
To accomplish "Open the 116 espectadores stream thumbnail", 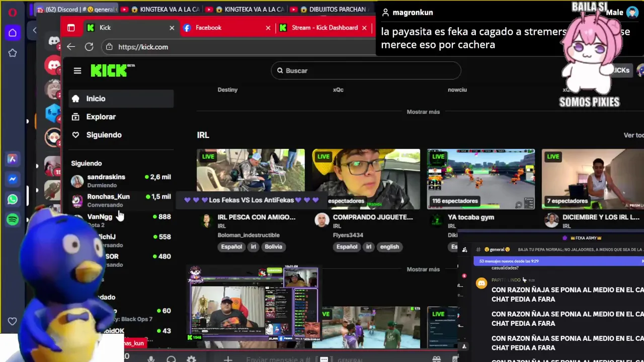I will coord(481,179).
